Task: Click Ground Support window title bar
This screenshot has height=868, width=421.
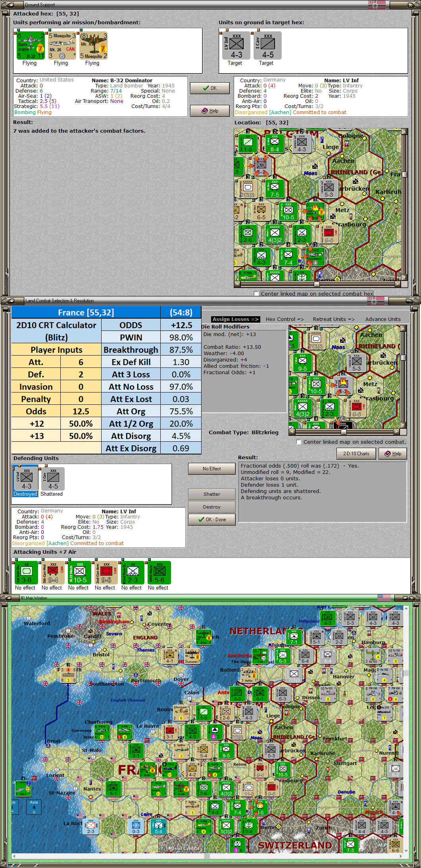Action: point(210,5)
